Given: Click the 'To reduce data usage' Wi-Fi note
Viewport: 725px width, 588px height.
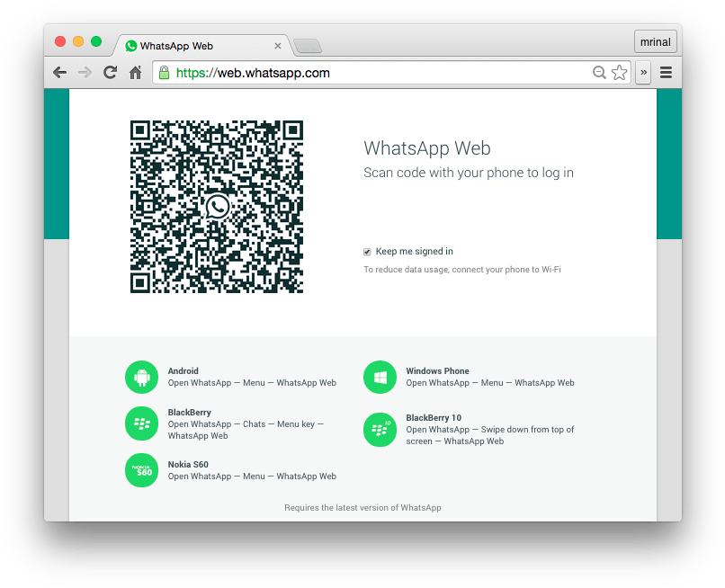Looking at the screenshot, I should click(x=462, y=270).
